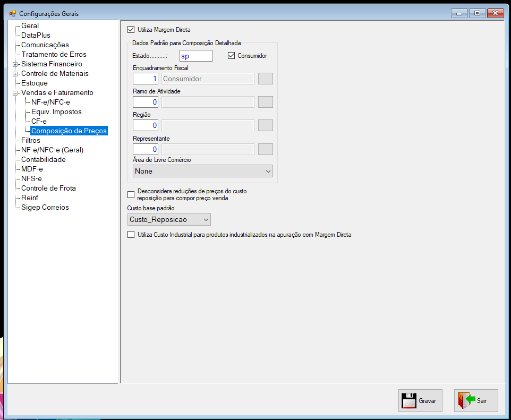This screenshot has width=511, height=420.
Task: Enable Desconsidera reduções de preços checkbox
Action: [131, 194]
